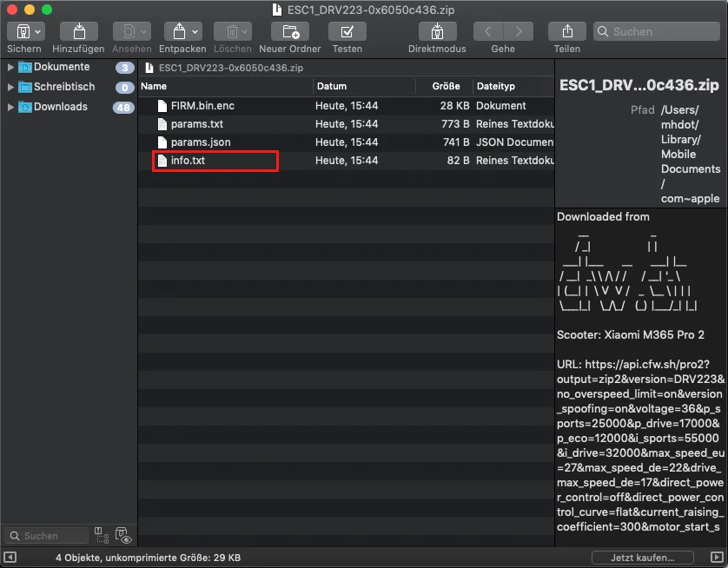Toggle the sidebar with bottom-left panel button
This screenshot has height=568, width=728.
click(x=10, y=558)
